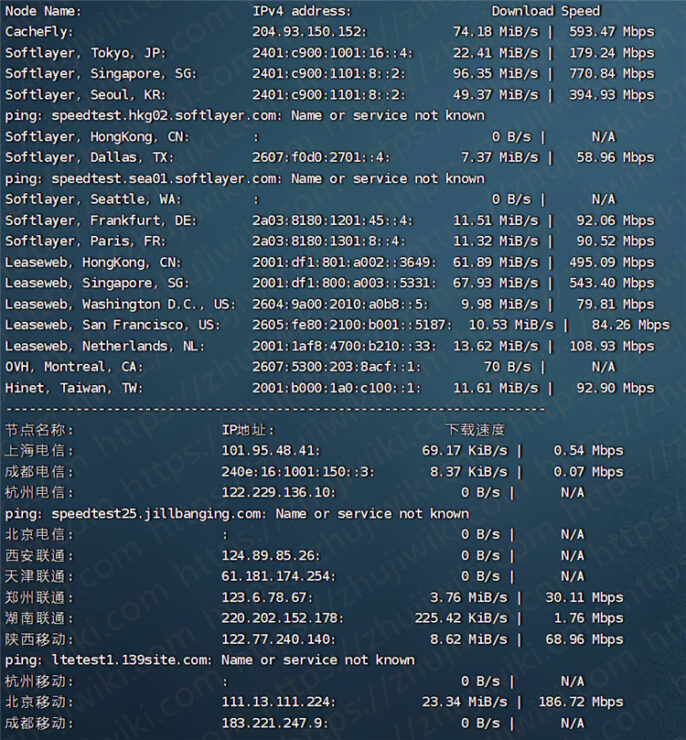Click Netherlands speed 108.93 Mbps
Image resolution: width=686 pixels, height=740 pixels.
[x=611, y=346]
